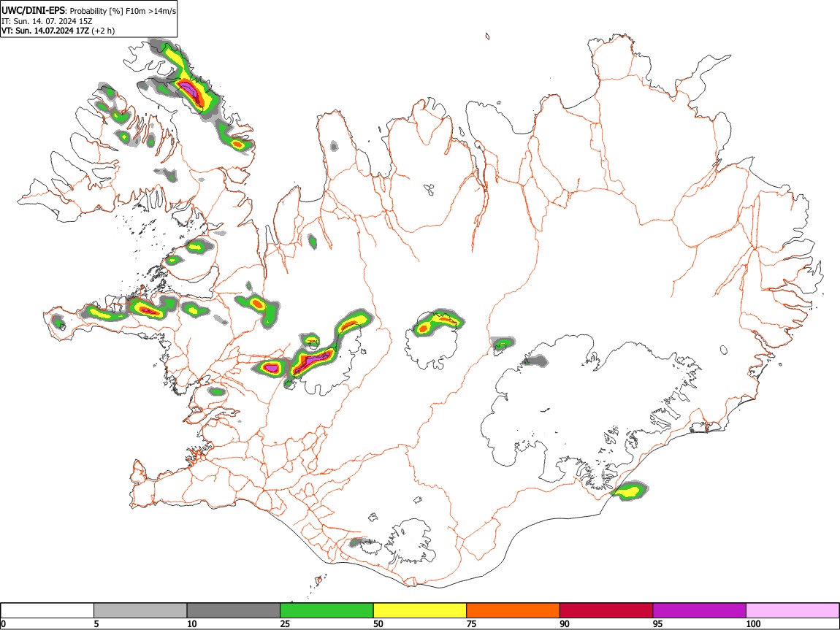Image resolution: width=840 pixels, height=630 pixels.
Task: Click the 'IT: Sun. 14. 07. 2024 15Z' line
Action: tap(47, 21)
